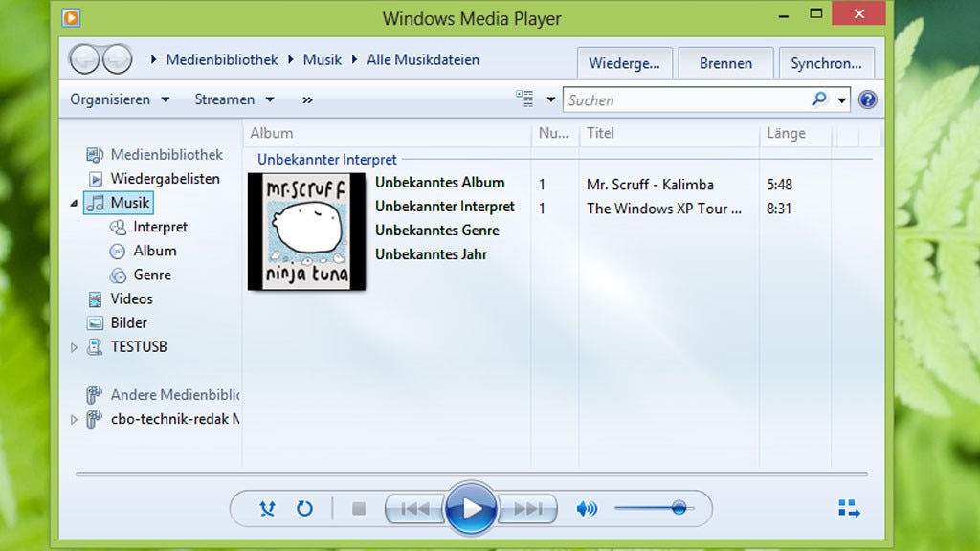Open the Synchronisieren panel
The image size is (980, 551).
tap(827, 62)
